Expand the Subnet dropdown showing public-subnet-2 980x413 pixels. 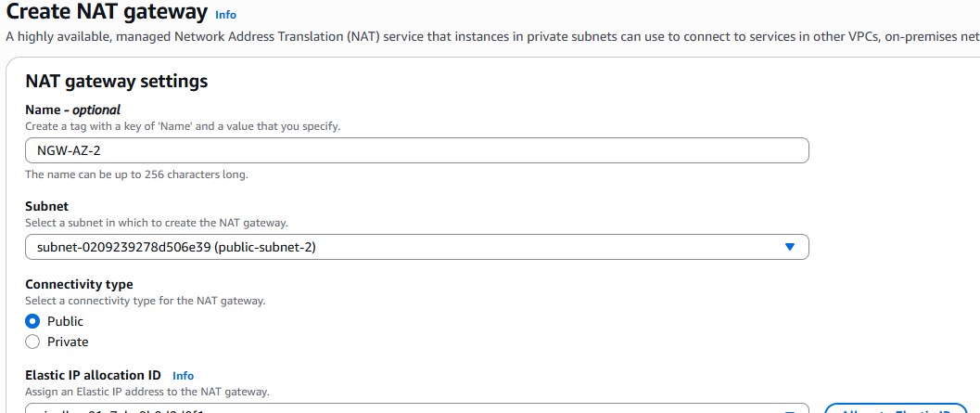tap(416, 247)
